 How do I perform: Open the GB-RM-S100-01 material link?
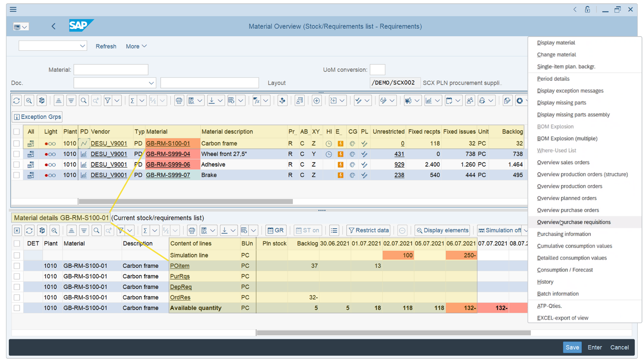click(168, 143)
